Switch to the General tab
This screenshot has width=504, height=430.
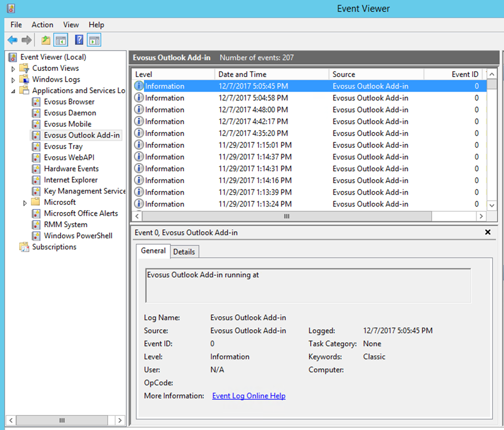(x=153, y=251)
